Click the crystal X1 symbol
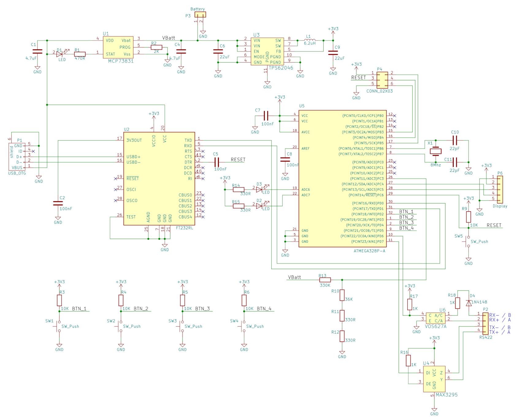This screenshot has width=516, height=420. pyautogui.click(x=435, y=151)
